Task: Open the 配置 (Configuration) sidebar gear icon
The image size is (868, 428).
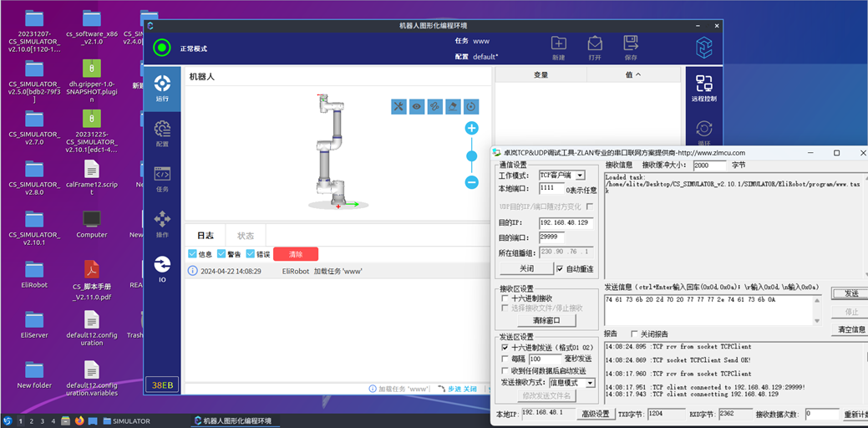Action: [162, 132]
